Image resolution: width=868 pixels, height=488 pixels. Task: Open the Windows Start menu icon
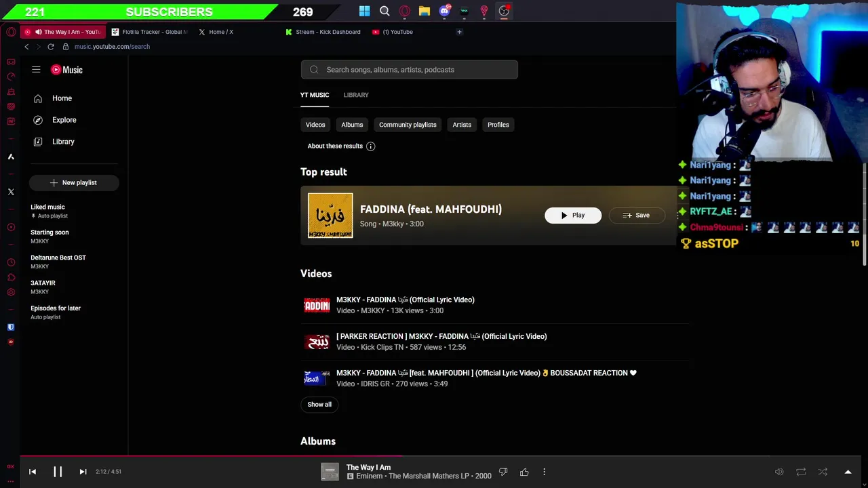pos(364,11)
